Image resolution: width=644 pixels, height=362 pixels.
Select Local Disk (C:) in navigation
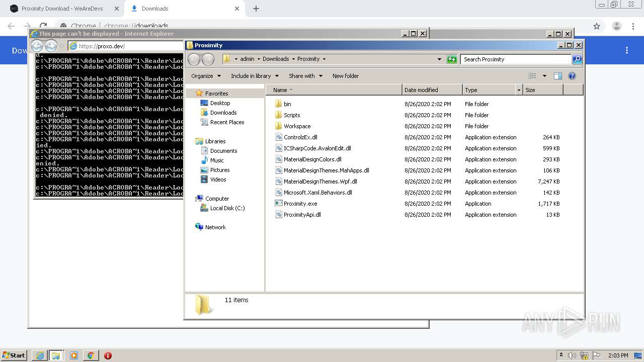[227, 208]
